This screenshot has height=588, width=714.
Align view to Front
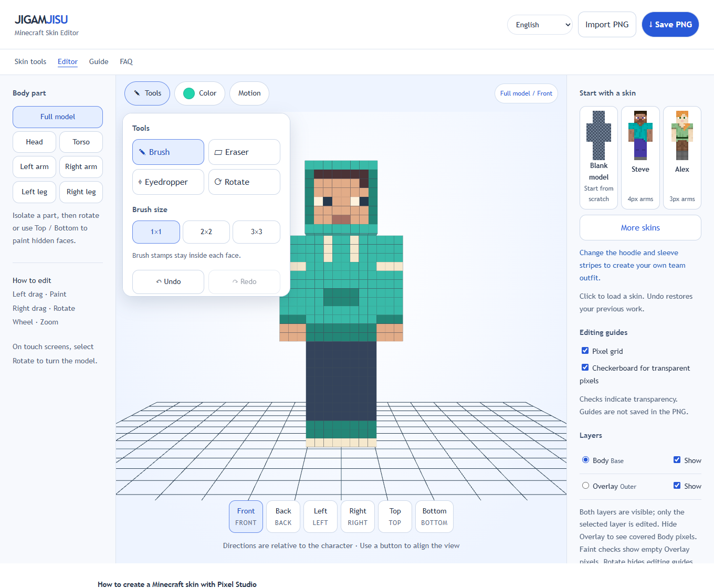[246, 517]
